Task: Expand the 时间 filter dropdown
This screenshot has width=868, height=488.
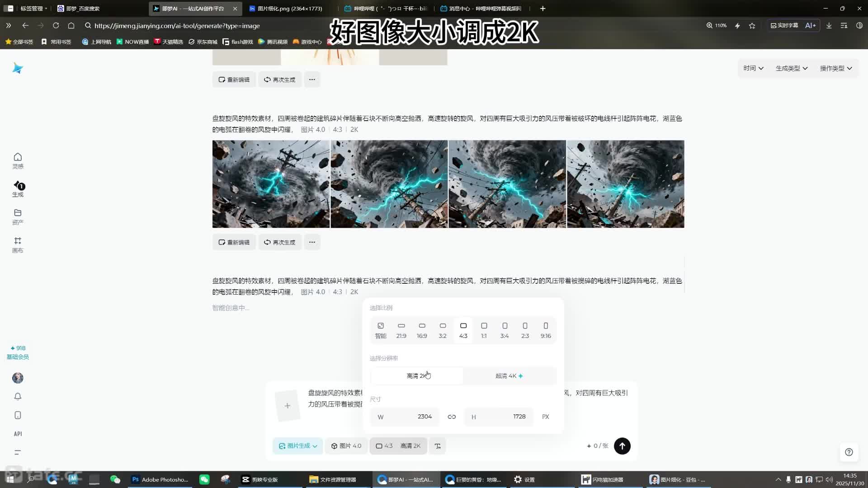Action: pyautogui.click(x=753, y=68)
